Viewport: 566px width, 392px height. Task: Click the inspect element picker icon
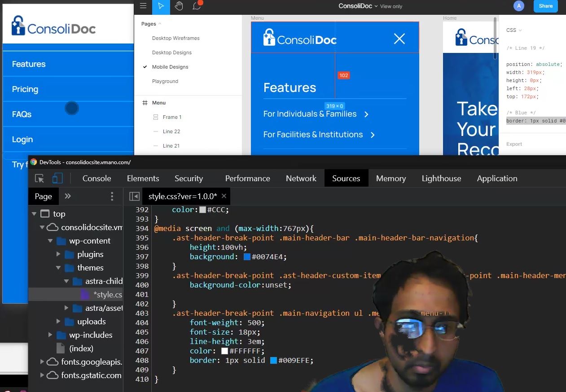click(x=39, y=179)
